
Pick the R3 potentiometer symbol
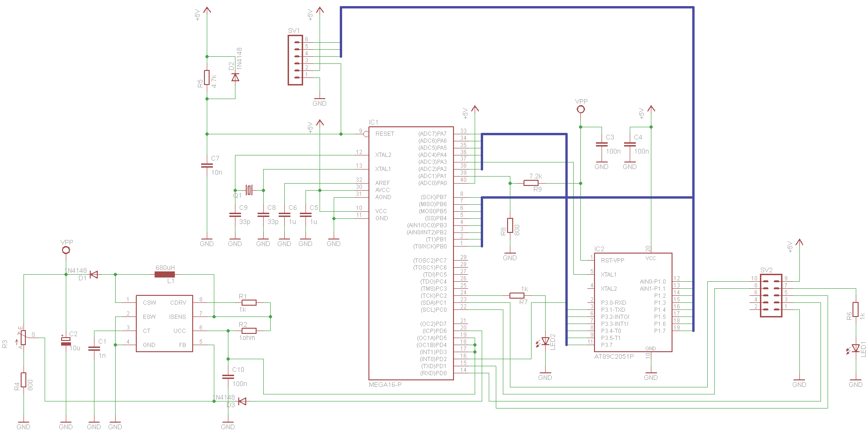(x=23, y=338)
